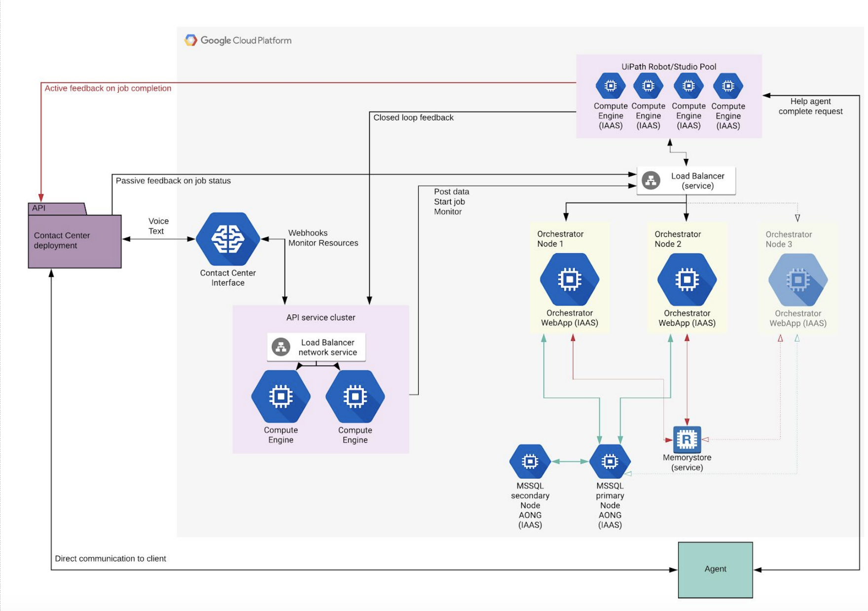This screenshot has width=868, height=611.
Task: Click 'Passive feedback on job status' label
Action: pos(173,181)
